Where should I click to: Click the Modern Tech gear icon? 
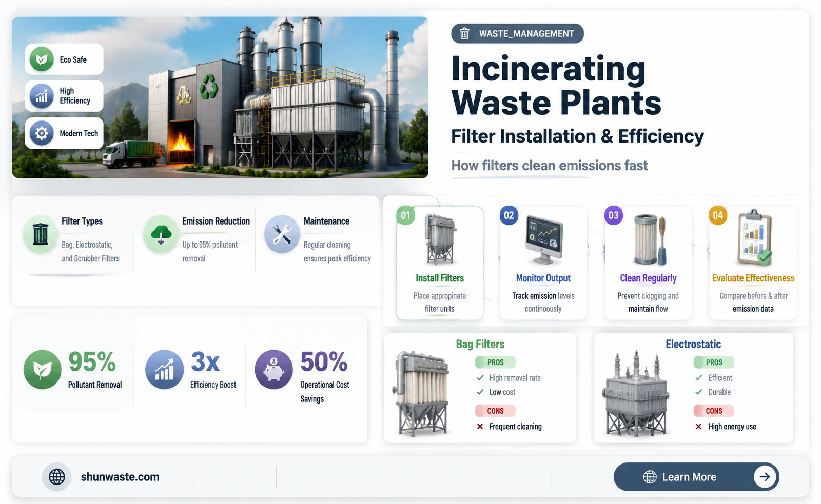click(x=42, y=133)
